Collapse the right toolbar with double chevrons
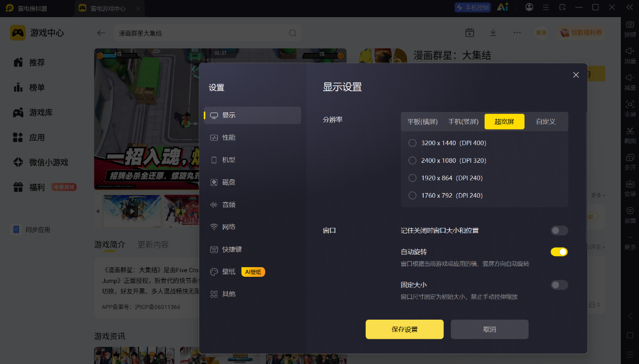This screenshot has height=364, width=639. tap(629, 7)
